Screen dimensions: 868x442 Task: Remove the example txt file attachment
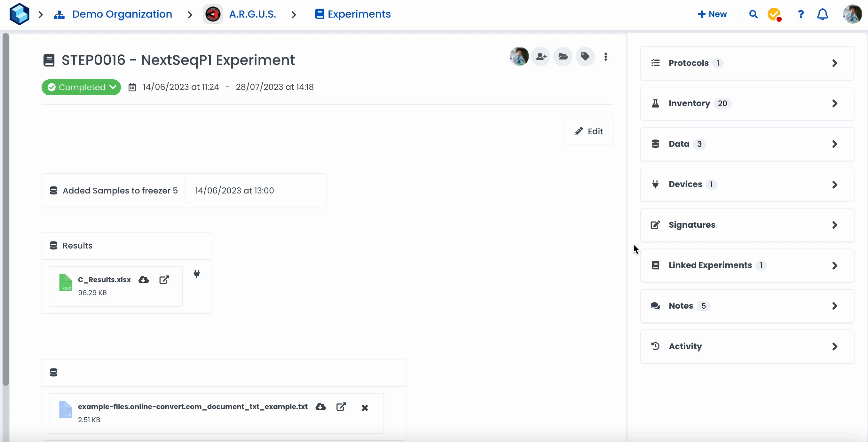point(365,408)
